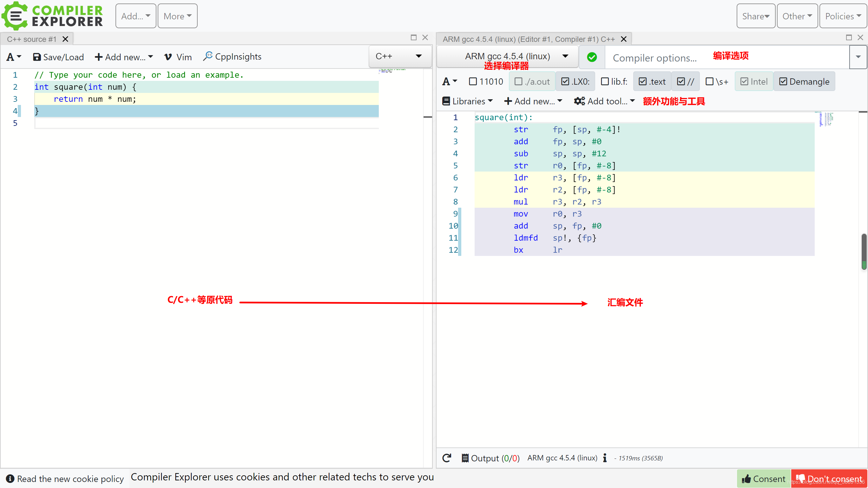Open source editor font size menu
Image resolution: width=868 pixels, height=488 pixels.
pos(14,57)
